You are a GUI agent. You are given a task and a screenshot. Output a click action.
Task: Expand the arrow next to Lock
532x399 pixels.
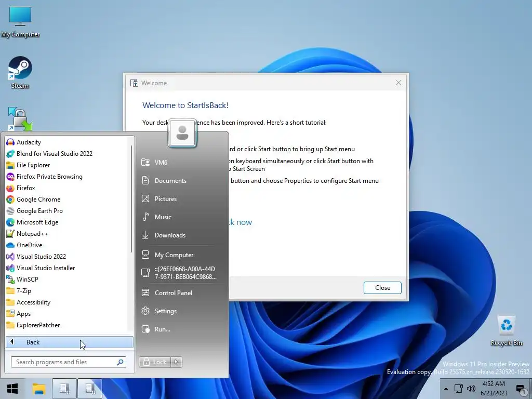click(x=177, y=362)
